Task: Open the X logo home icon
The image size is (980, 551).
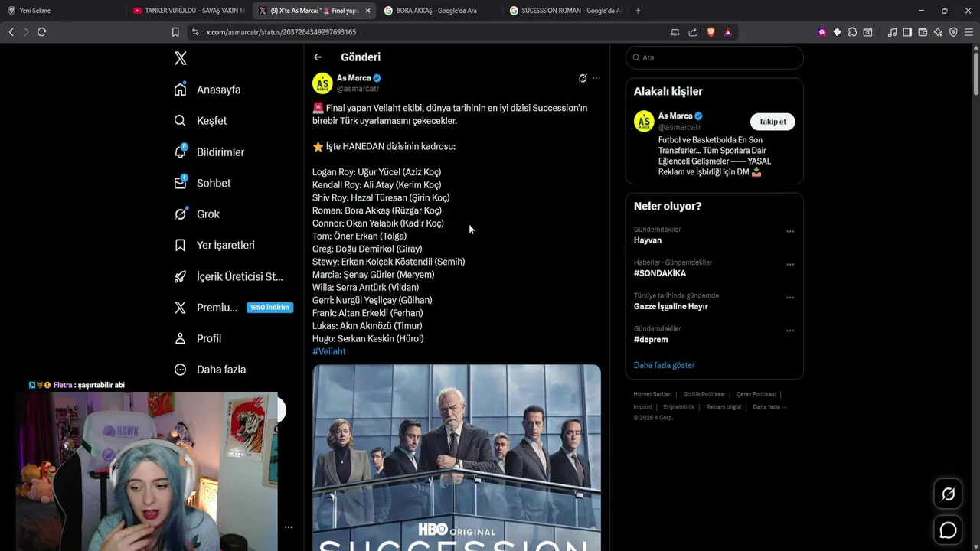Action: tap(181, 58)
